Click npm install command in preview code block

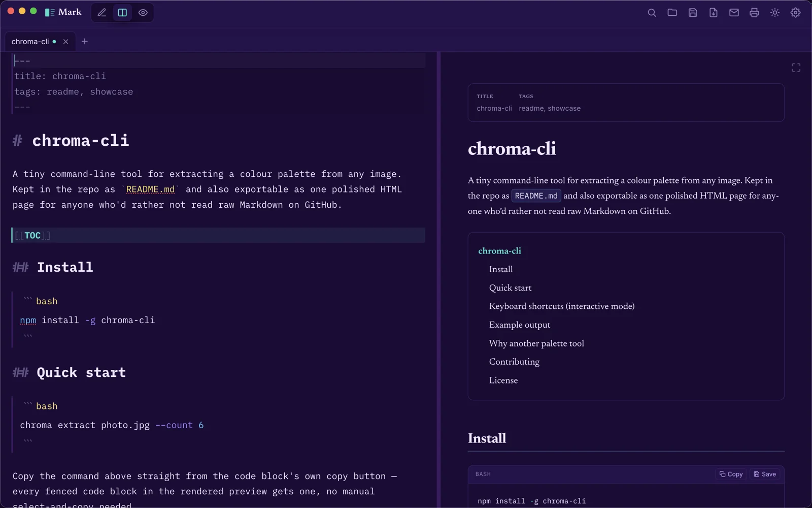click(531, 501)
